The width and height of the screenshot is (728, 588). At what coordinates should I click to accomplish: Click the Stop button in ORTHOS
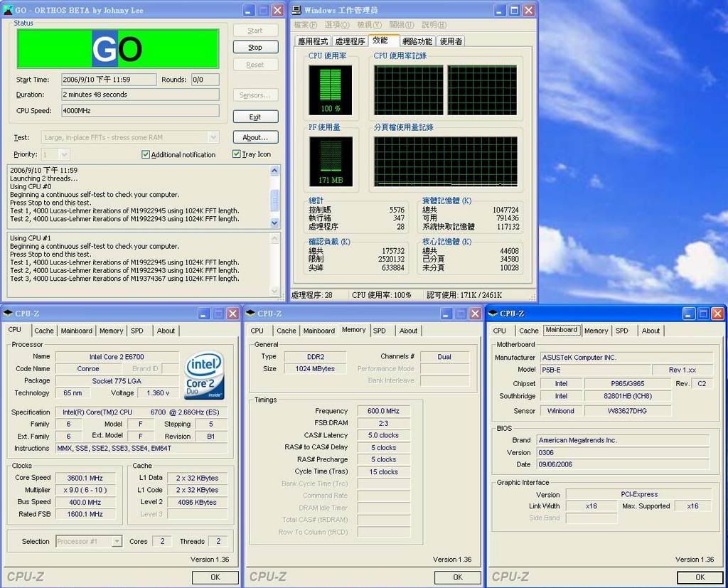tap(255, 48)
